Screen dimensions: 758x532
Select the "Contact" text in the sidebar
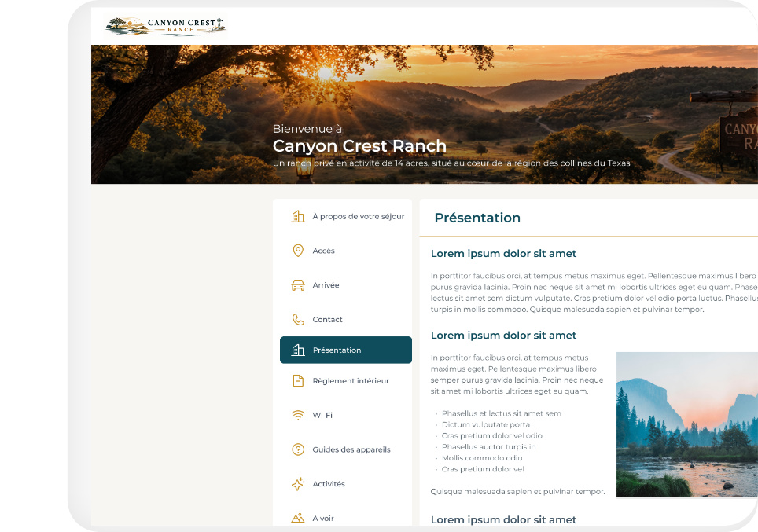[x=327, y=320]
